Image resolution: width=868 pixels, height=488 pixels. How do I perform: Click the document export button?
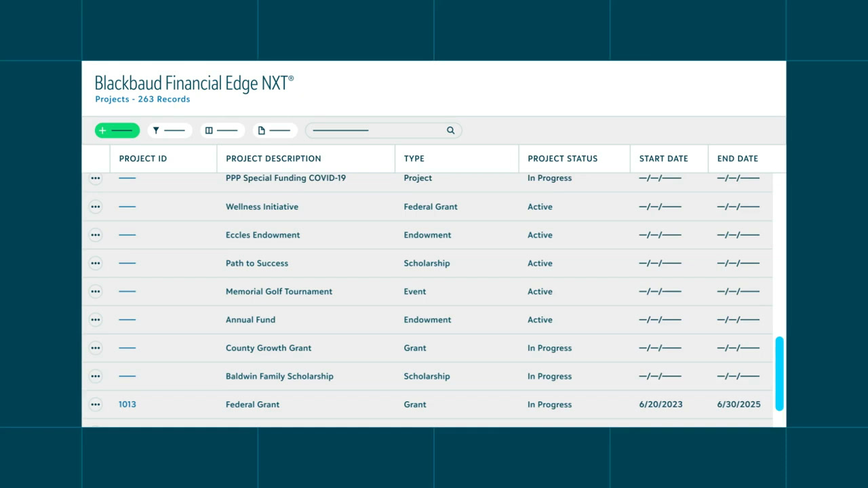275,130
